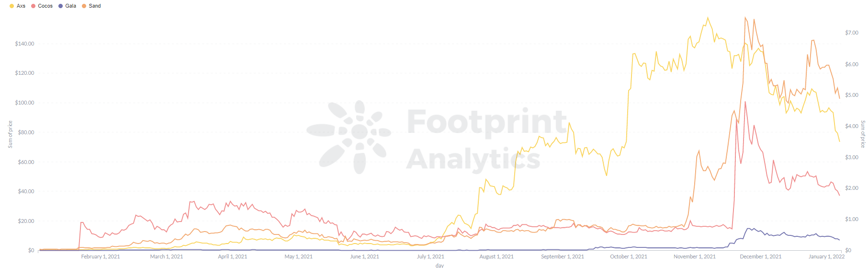Toggle the Sand series legend label

(95, 6)
